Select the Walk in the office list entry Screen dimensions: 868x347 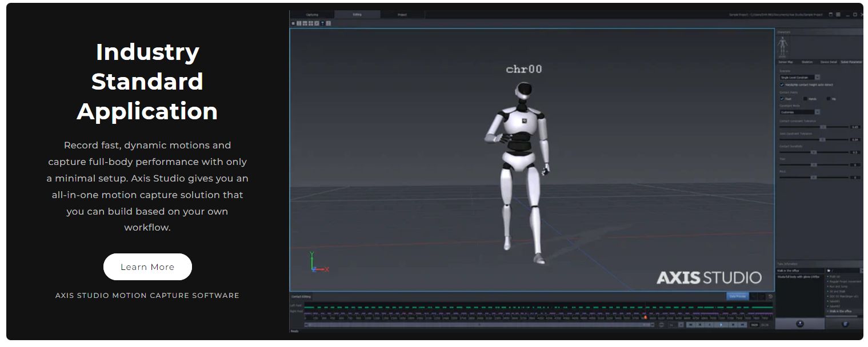841,311
